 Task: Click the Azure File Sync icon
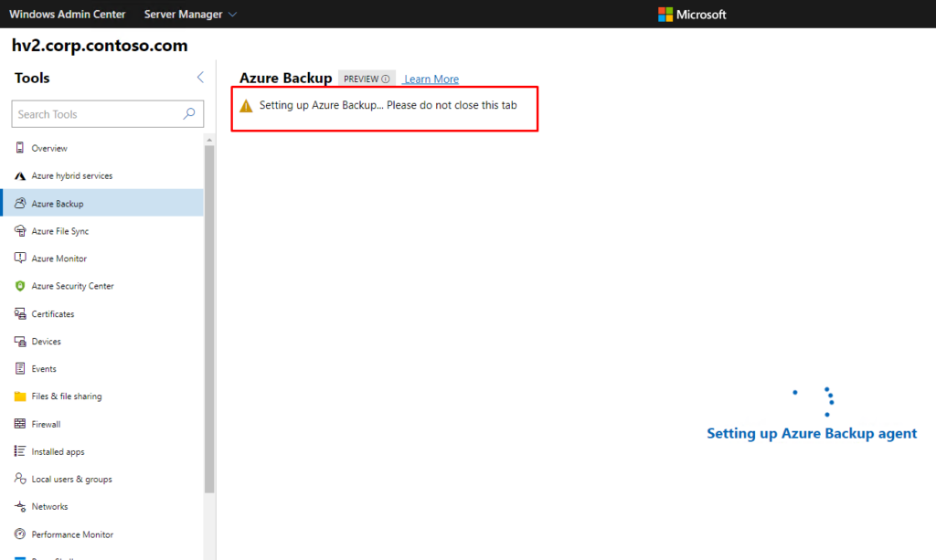(x=20, y=230)
